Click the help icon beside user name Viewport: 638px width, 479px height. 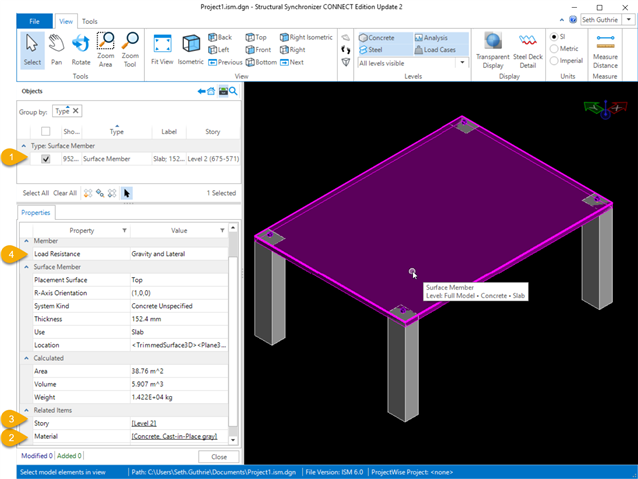pyautogui.click(x=573, y=20)
